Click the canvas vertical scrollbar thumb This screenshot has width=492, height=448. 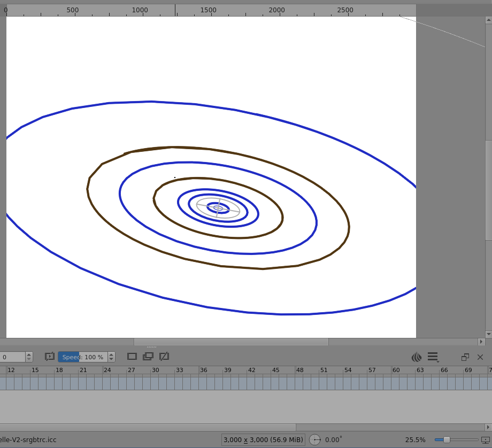point(489,190)
